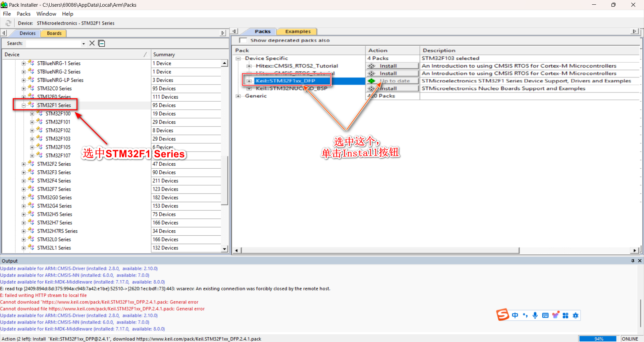Install the Keil::STM32NUCLEO_BSP pack
Viewport: 644px width, 342px height.
pyautogui.click(x=392, y=89)
